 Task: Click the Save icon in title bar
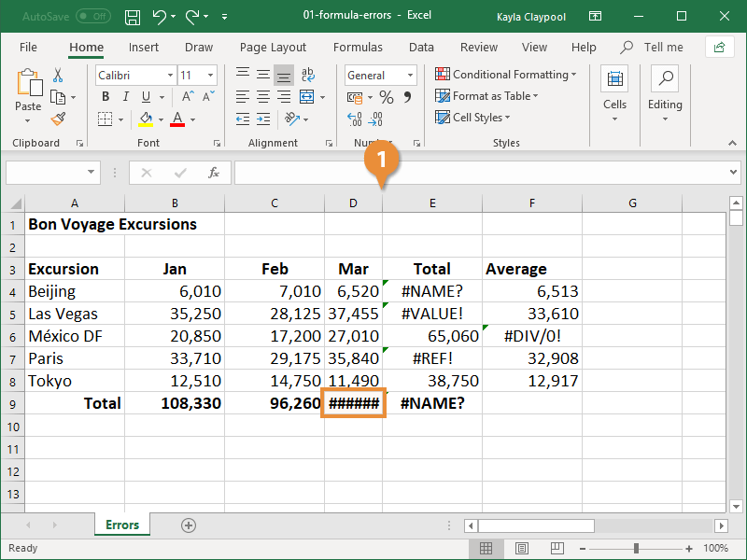(133, 17)
